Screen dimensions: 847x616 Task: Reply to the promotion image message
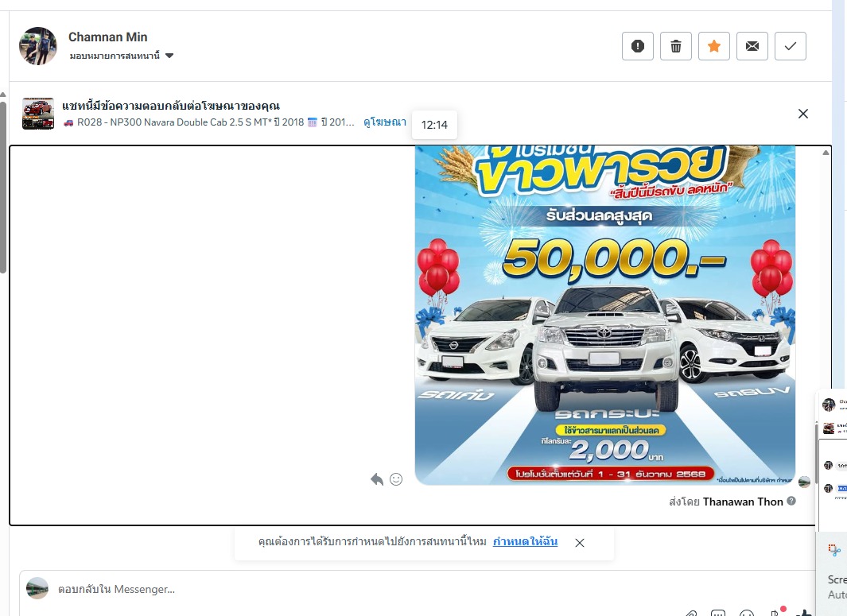(377, 478)
